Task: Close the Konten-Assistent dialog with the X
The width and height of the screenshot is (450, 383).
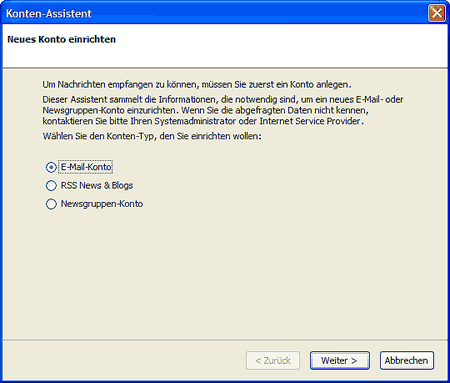Action: (437, 13)
